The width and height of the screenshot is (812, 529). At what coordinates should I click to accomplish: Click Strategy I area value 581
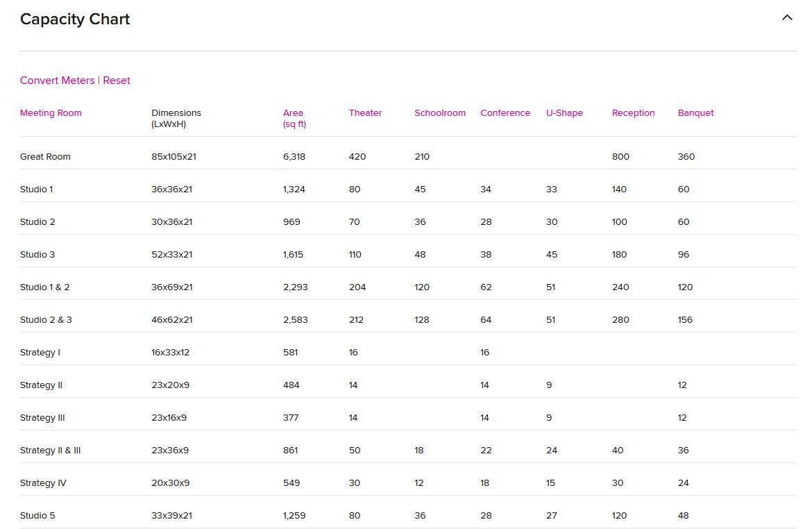click(x=290, y=353)
